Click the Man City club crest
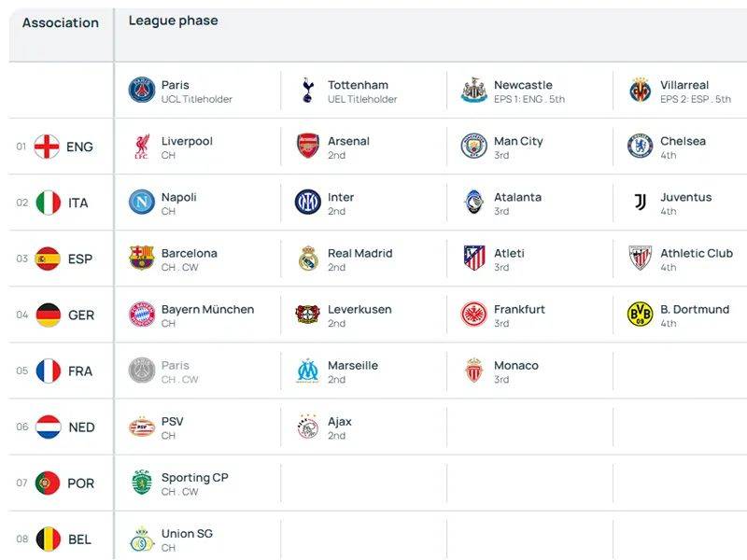 474,147
